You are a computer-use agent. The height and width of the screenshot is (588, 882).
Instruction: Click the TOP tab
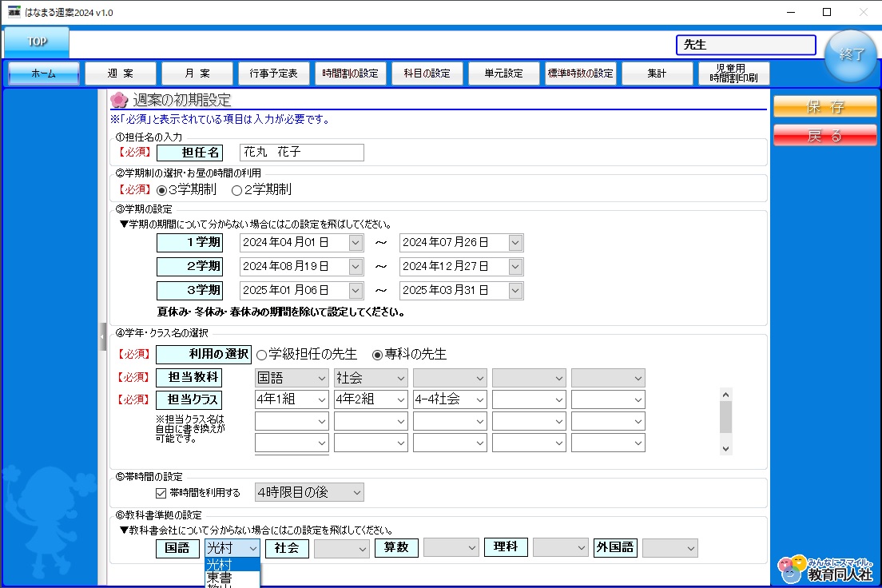point(37,42)
